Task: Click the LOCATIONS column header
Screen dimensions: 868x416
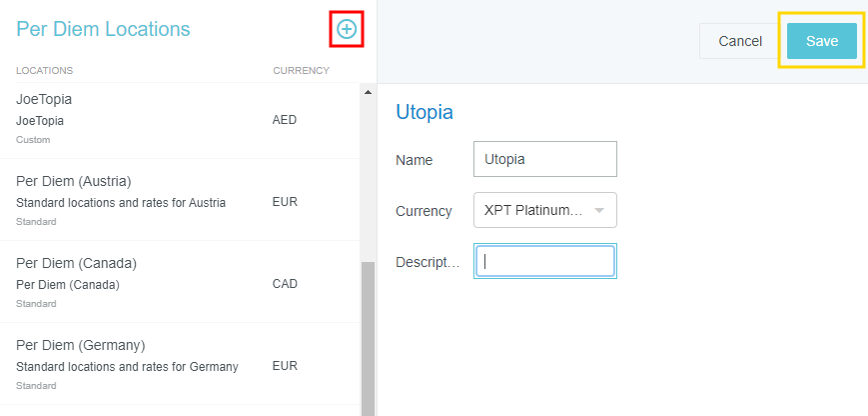Action: 45,70
